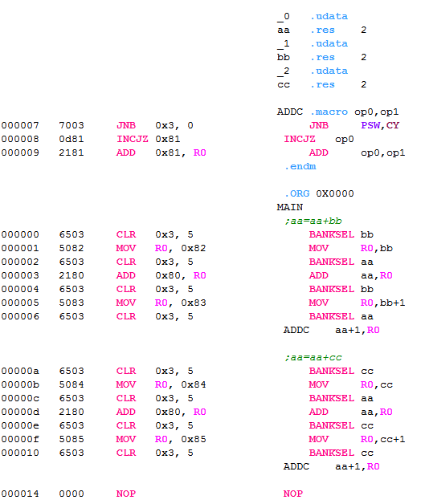
Task: Click the JNB mnemonic at address 000007
Action: (126, 125)
